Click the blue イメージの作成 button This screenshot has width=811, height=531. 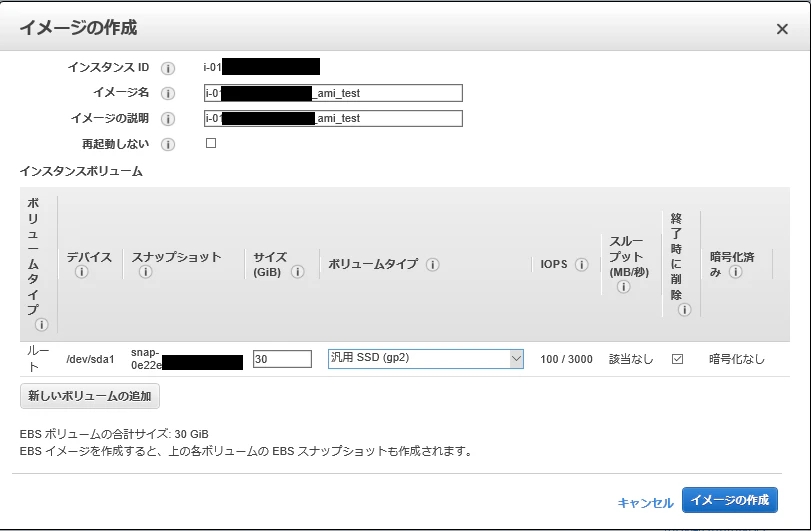[729, 500]
